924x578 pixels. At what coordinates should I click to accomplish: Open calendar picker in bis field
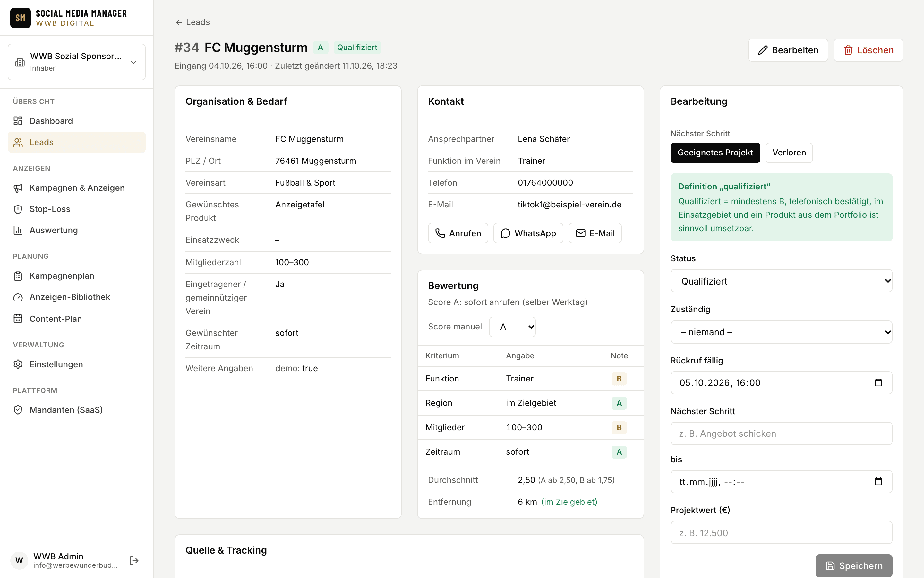click(x=878, y=482)
